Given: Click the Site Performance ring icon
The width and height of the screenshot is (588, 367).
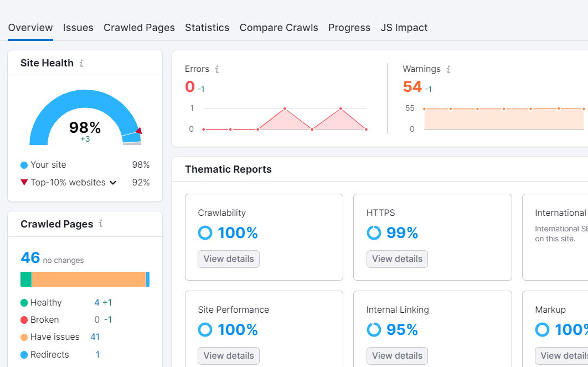Looking at the screenshot, I should click(205, 330).
